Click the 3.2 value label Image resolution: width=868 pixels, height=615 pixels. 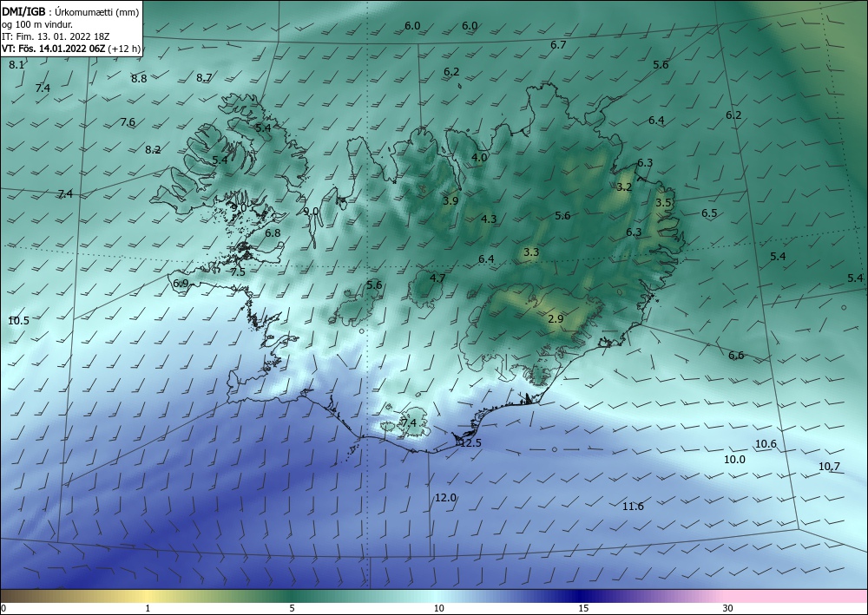(x=624, y=187)
